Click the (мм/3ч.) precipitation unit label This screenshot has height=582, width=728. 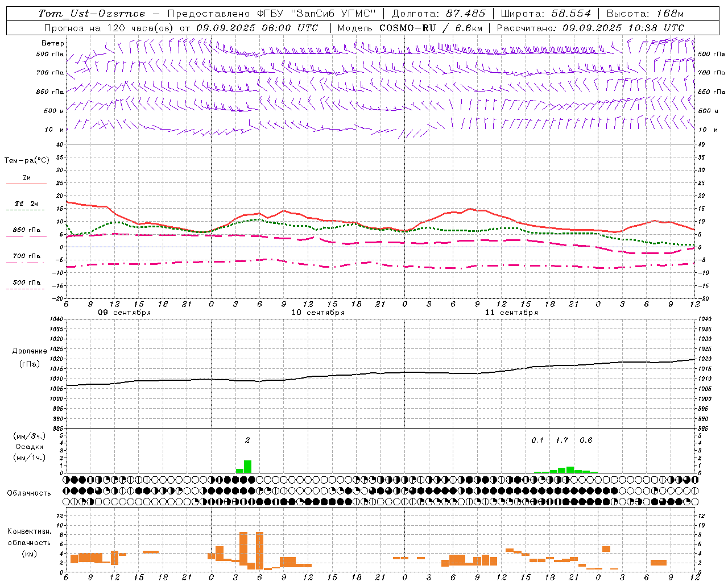pyautogui.click(x=30, y=436)
